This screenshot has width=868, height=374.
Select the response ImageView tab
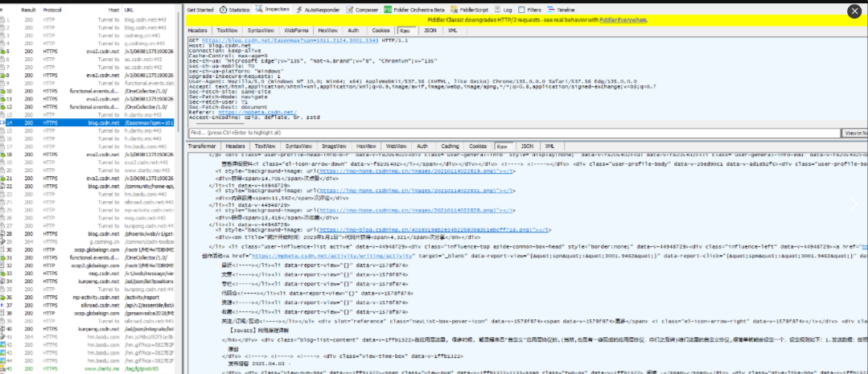click(x=334, y=146)
